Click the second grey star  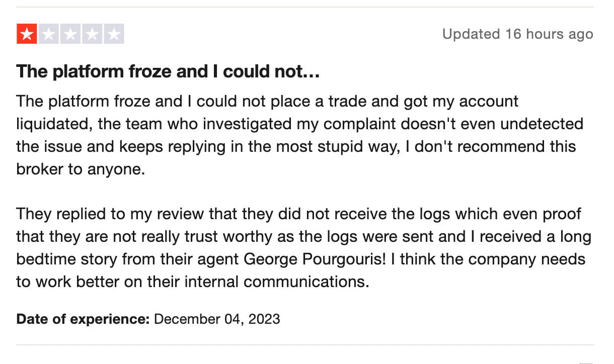49,34
